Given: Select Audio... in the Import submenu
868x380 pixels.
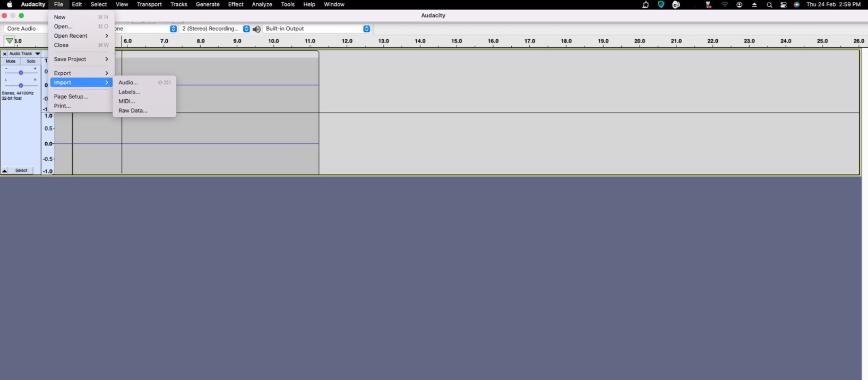Looking at the screenshot, I should pos(144,83).
